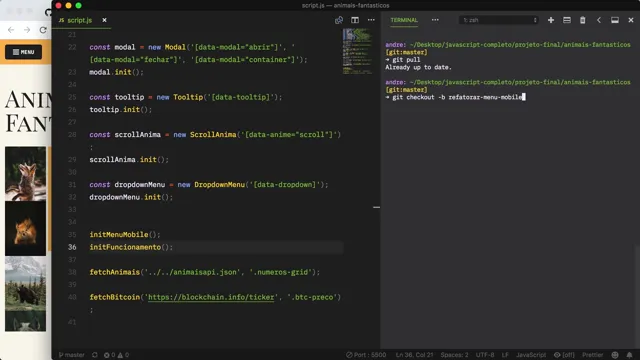This screenshot has width=640, height=360.
Task: Add a new terminal with plus icon
Action: pos(551,20)
